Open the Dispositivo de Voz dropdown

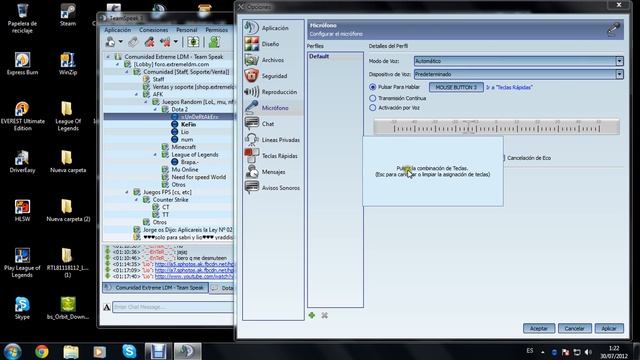[x=519, y=74]
